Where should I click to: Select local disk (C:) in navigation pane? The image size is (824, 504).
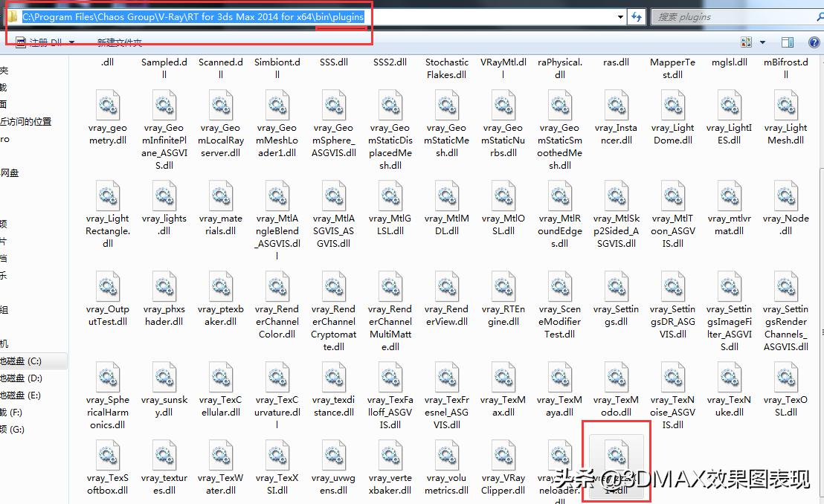[x=22, y=361]
